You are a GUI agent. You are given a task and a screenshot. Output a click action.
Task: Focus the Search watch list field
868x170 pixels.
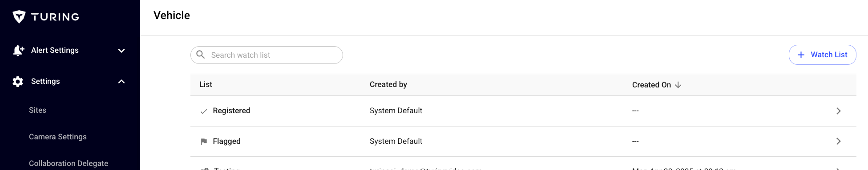(x=266, y=55)
